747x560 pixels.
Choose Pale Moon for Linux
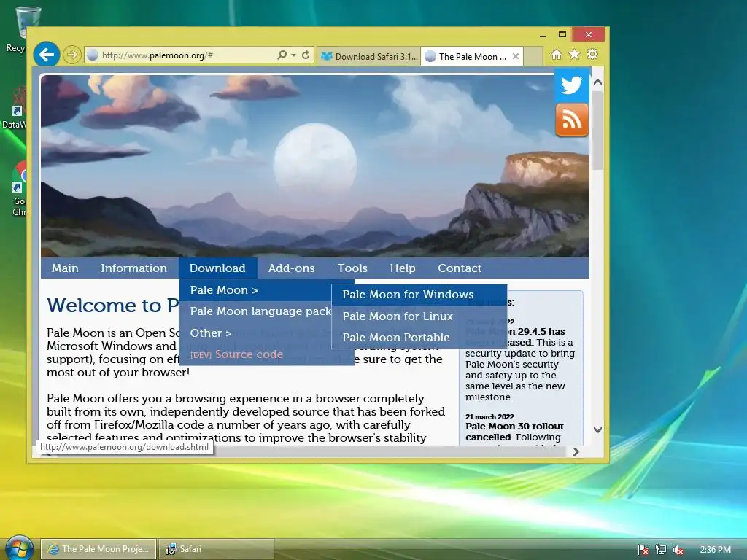coord(419,316)
